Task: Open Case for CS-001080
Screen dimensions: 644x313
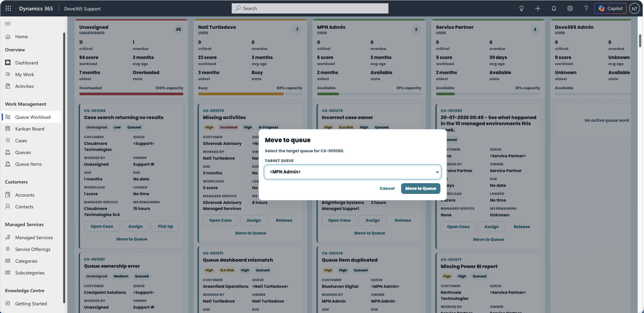Action: (102, 226)
